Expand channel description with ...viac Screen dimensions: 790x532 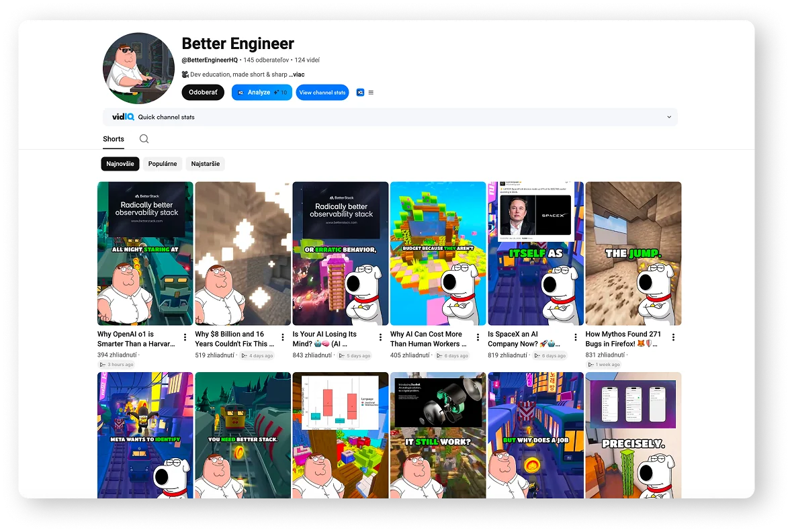coord(297,74)
